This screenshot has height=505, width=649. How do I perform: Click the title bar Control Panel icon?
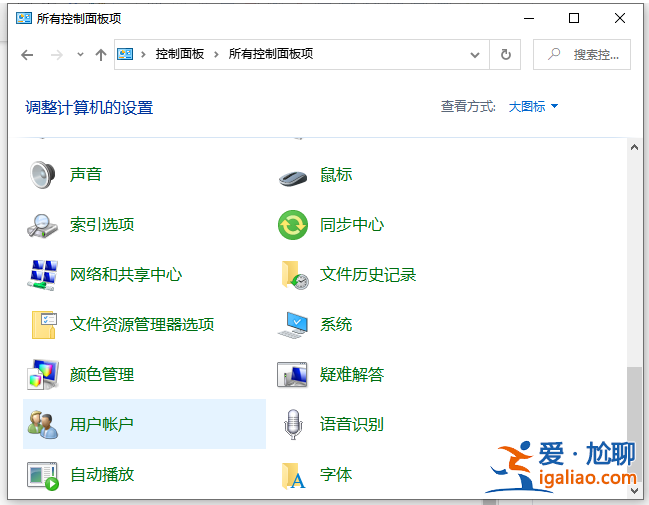[x=24, y=18]
